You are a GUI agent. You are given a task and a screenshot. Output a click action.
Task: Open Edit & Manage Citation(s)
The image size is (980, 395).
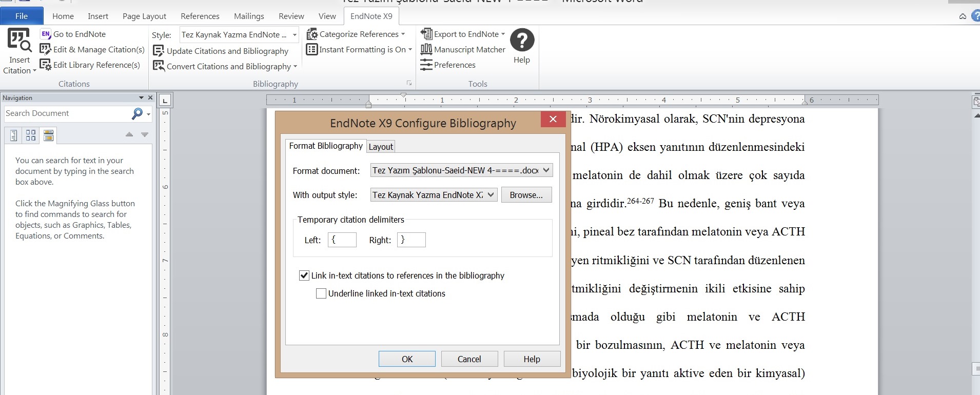point(92,50)
